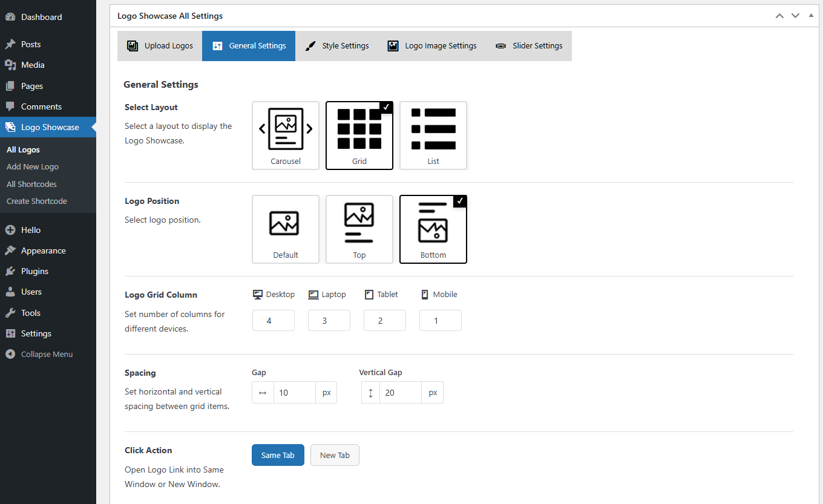Click the Logo Image Settings picture icon

click(393, 45)
